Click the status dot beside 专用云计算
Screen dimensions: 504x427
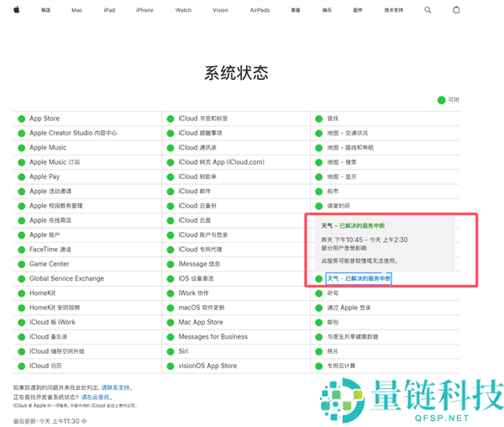click(x=319, y=366)
